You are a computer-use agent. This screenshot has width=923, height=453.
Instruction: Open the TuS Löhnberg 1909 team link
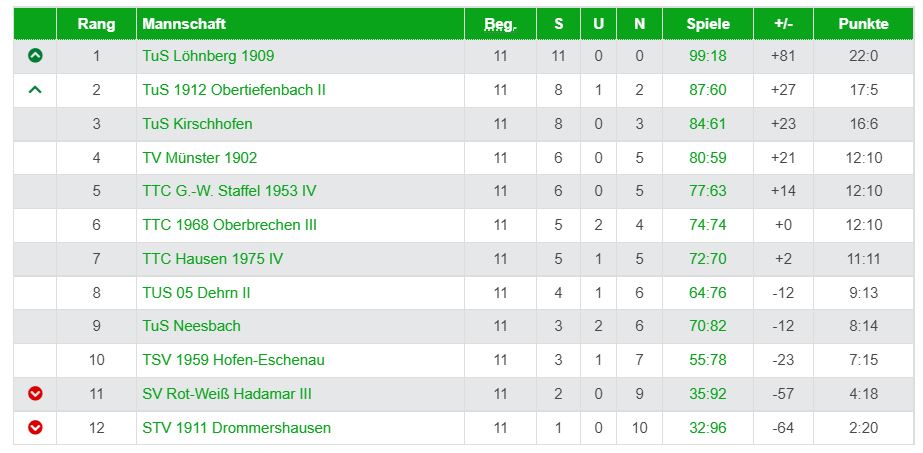coord(208,56)
